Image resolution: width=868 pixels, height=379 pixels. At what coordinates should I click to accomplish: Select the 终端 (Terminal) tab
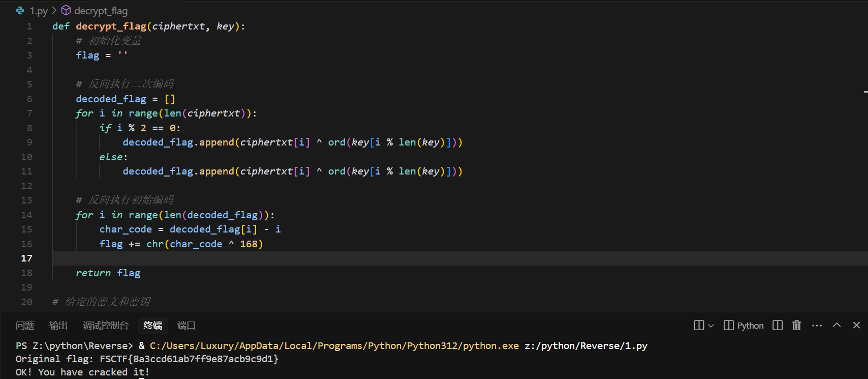(153, 326)
